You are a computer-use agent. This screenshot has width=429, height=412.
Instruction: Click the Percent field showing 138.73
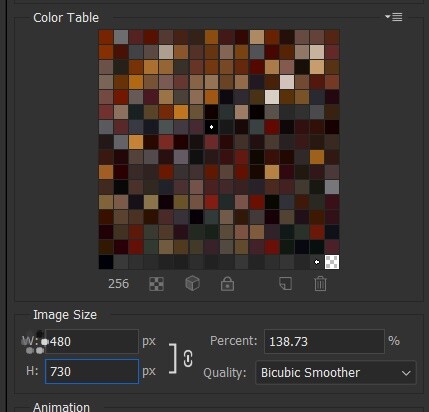[x=324, y=341]
